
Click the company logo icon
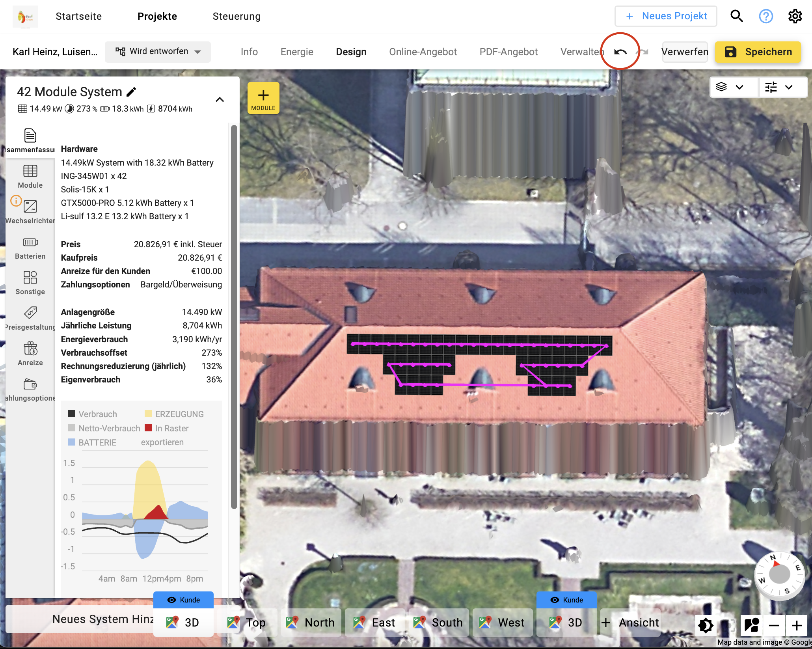25,17
